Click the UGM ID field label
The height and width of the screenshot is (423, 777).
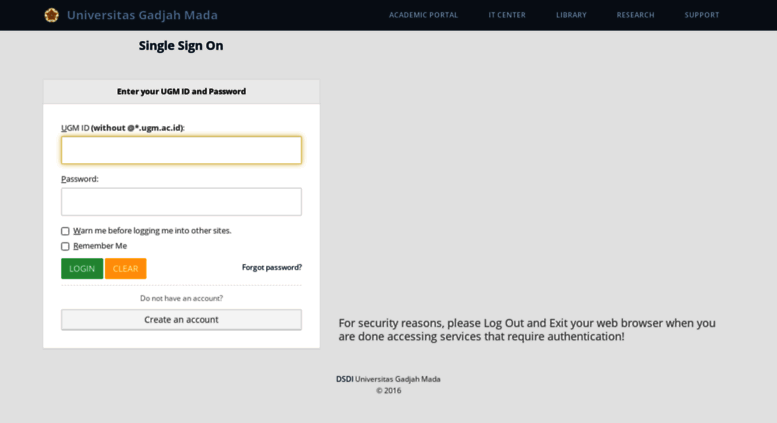coord(123,128)
